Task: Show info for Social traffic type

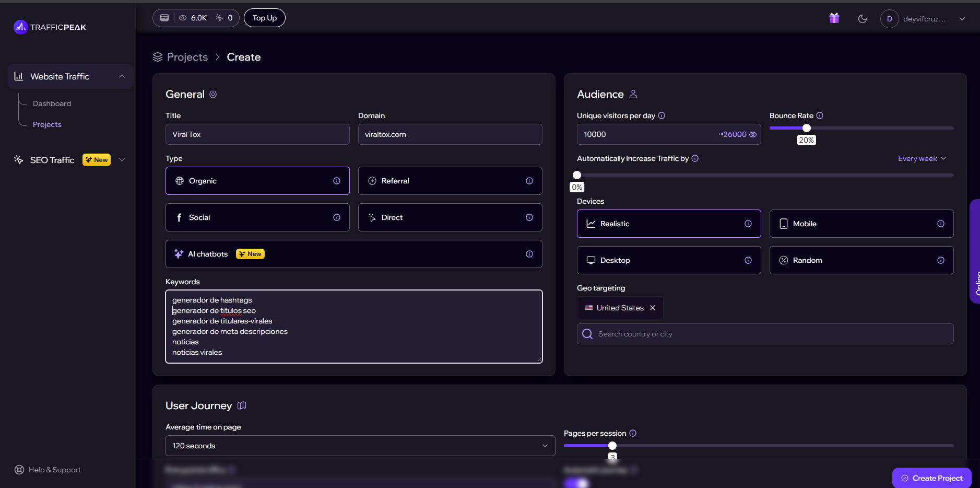Action: pyautogui.click(x=337, y=217)
